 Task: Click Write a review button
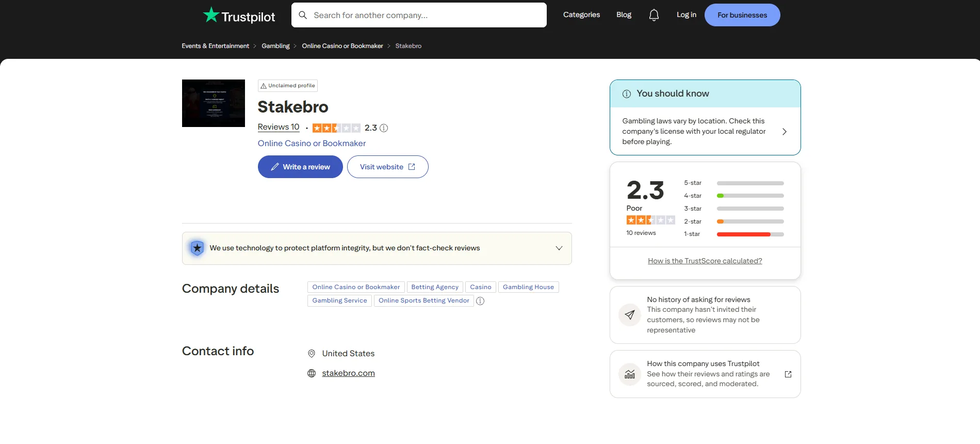pos(300,167)
